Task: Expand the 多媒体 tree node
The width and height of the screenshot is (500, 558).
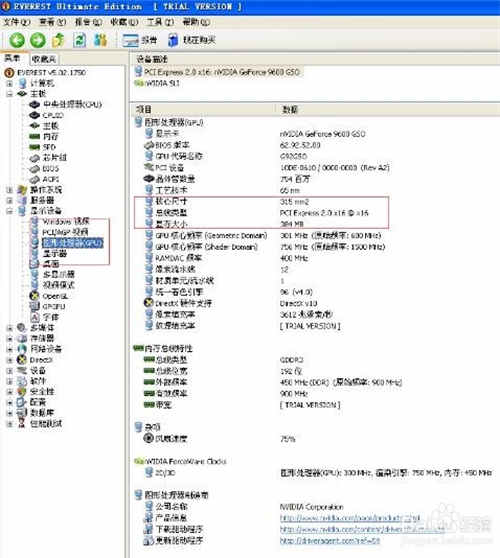Action: click(x=10, y=328)
